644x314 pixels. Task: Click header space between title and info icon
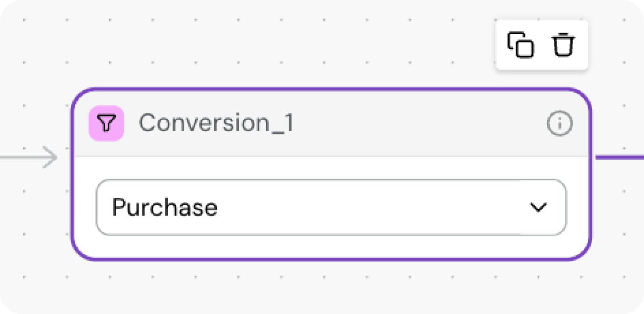(x=416, y=124)
